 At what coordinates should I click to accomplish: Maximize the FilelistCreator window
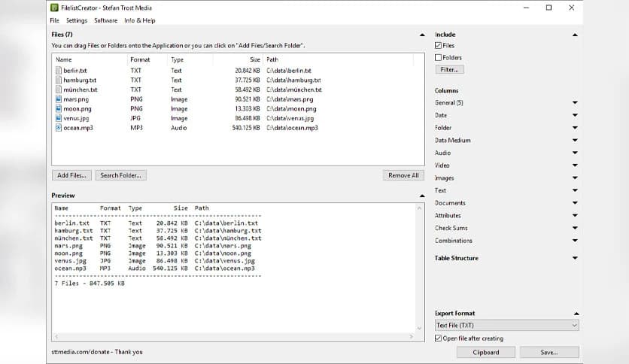(548, 8)
